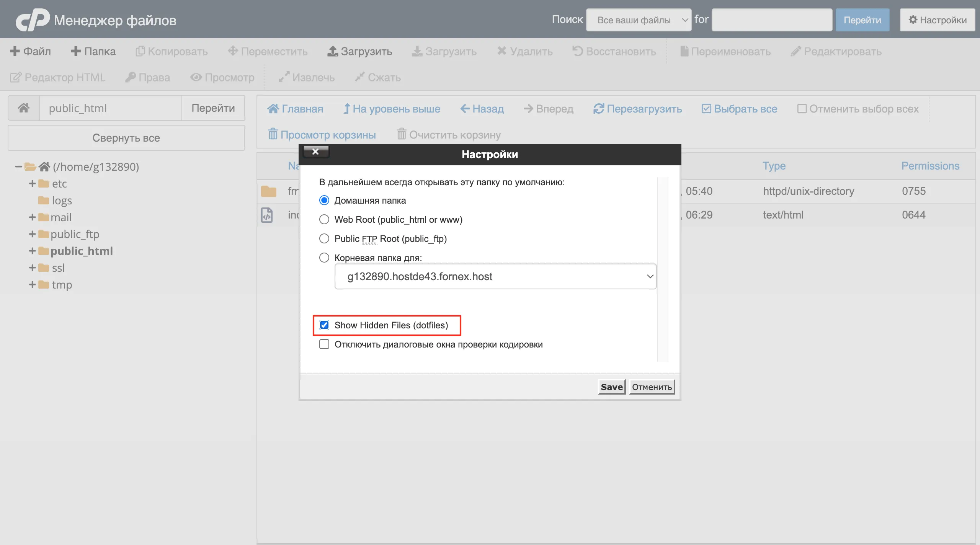Open Настройки gear in header
The image size is (980, 545).
(x=937, y=20)
